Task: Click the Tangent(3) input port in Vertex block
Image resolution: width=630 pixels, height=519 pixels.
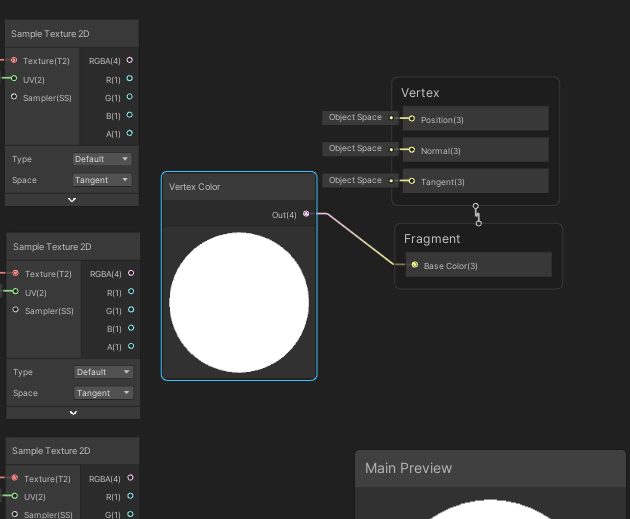Action: click(412, 181)
